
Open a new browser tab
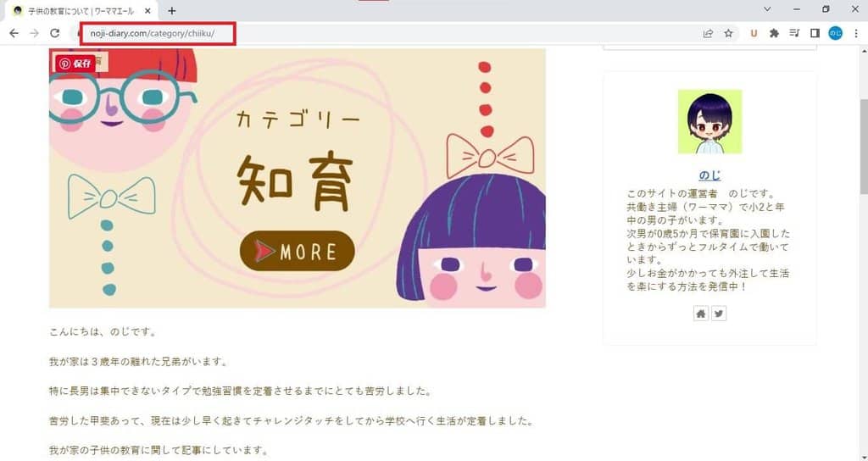coord(171,10)
